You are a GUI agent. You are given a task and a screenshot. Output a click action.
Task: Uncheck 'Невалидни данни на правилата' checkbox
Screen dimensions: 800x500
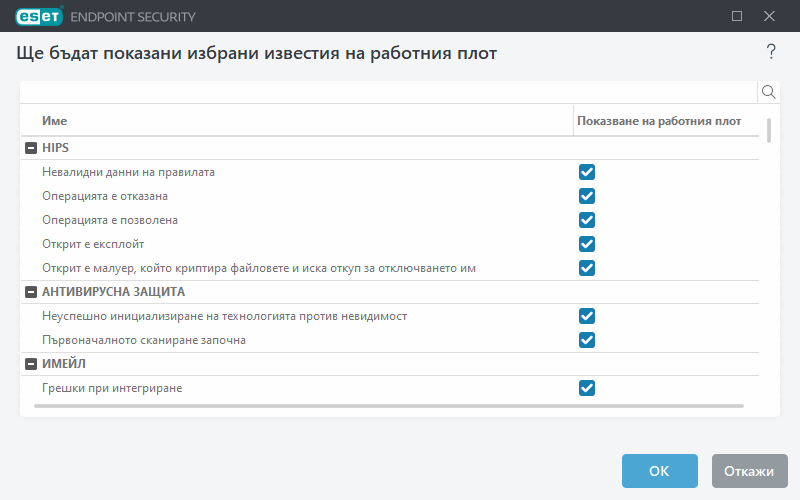coord(587,172)
